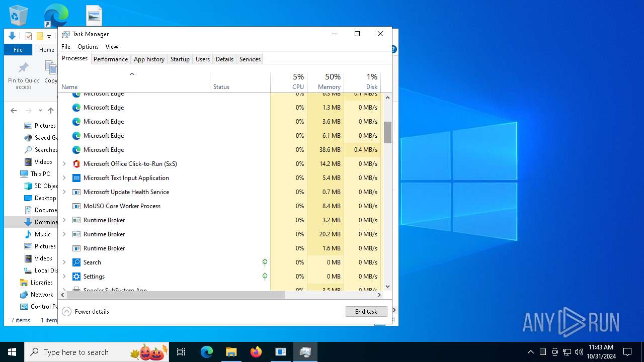
Task: Click the Microsoft Text Input Application icon
Action: tap(76, 178)
